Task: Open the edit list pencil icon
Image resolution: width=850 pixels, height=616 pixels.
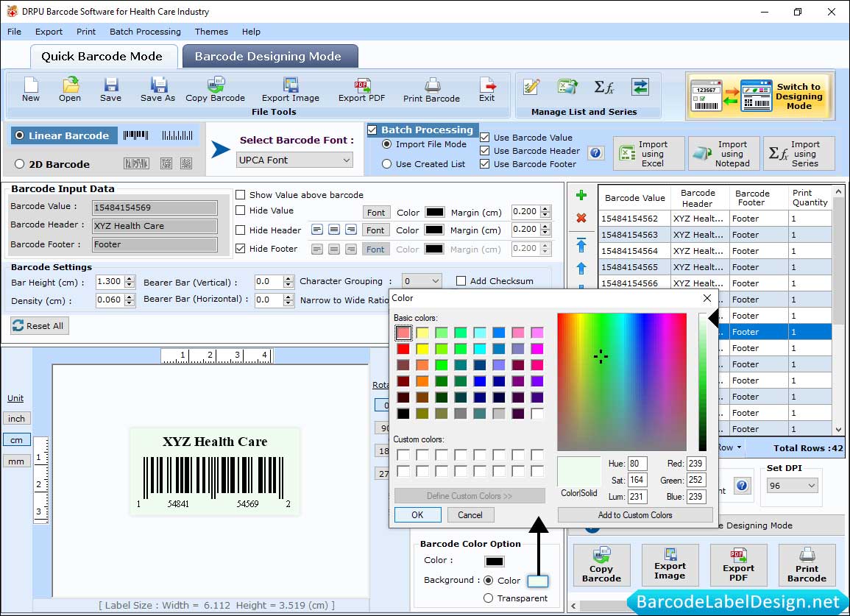Action: (x=531, y=87)
